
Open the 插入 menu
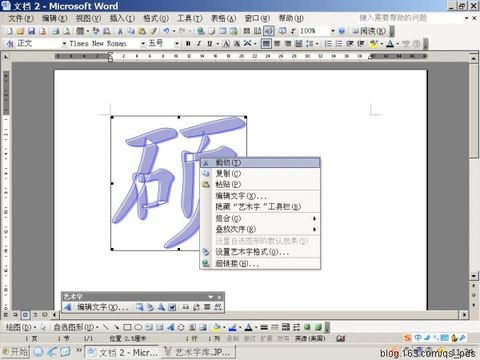coord(122,18)
